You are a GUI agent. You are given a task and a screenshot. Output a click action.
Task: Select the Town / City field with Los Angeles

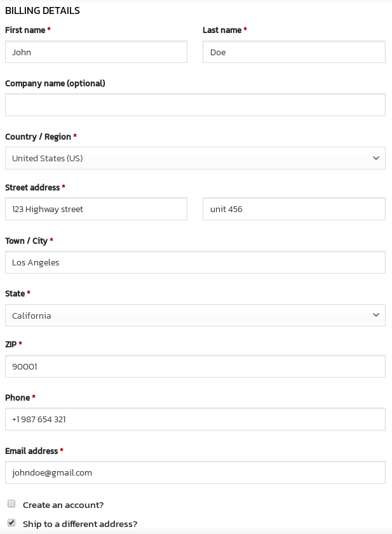click(x=195, y=262)
